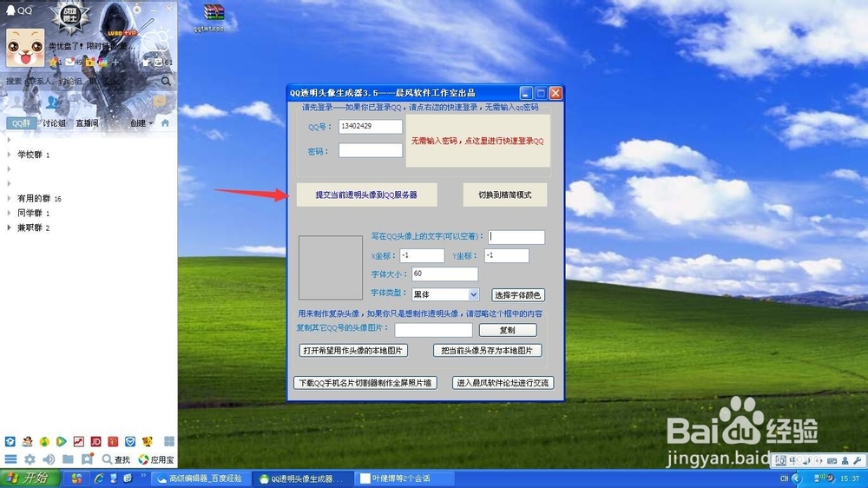868x488 pixels.
Task: Click the Y坐标 field
Action: coord(507,255)
